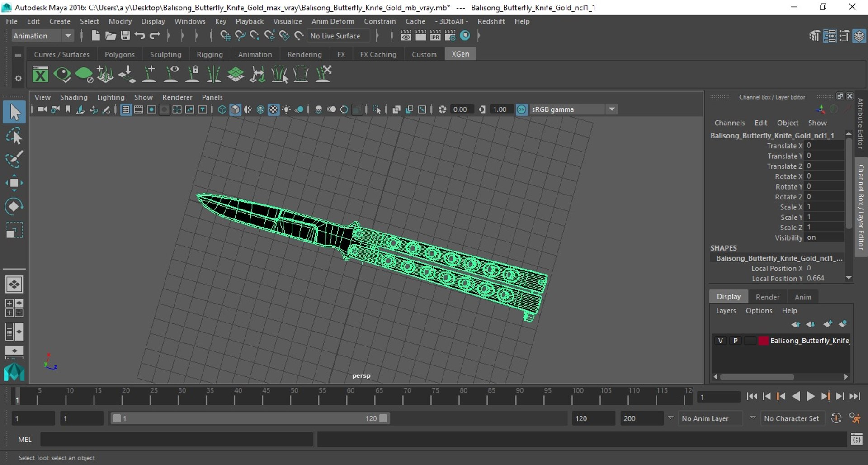The height and width of the screenshot is (465, 868).
Task: Click the Snap to Grids icon
Action: (225, 36)
